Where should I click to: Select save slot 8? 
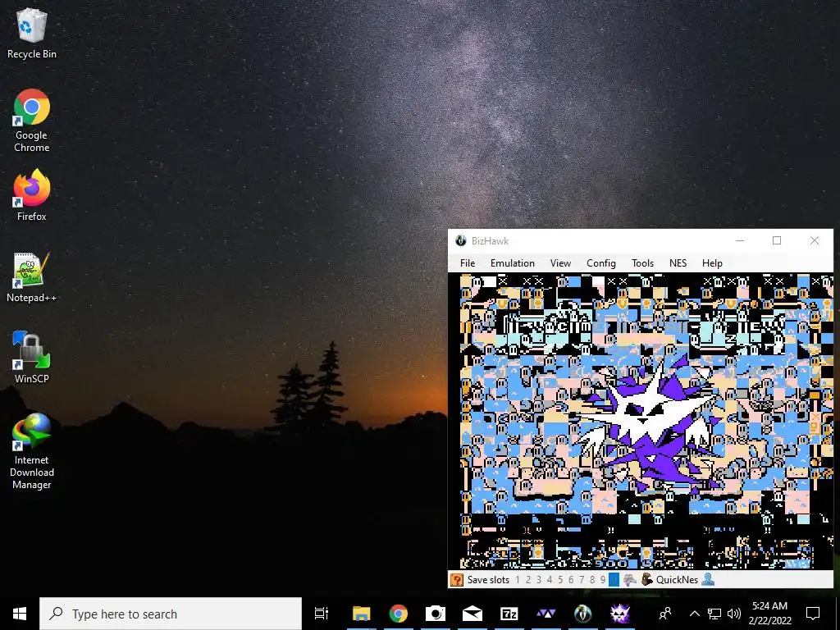click(x=592, y=580)
